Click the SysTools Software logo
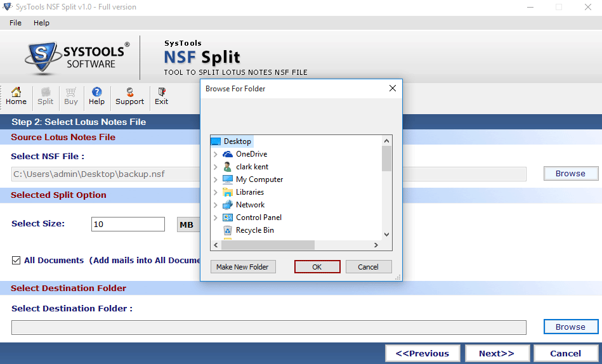Screen dimensions: 602x364 (x=77, y=58)
